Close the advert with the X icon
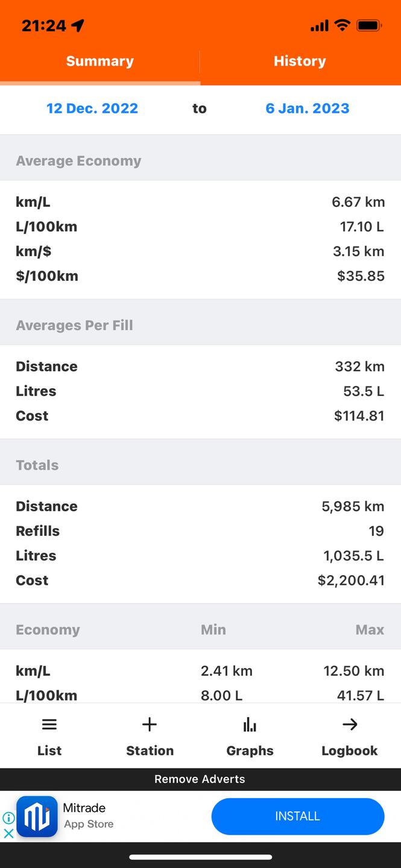This screenshot has height=868, width=401. pyautogui.click(x=8, y=834)
